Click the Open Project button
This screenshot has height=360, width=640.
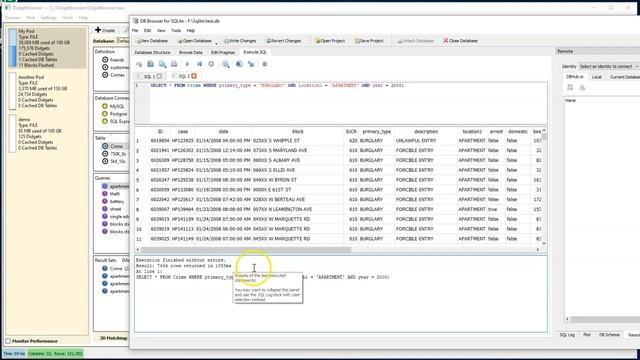330,41
